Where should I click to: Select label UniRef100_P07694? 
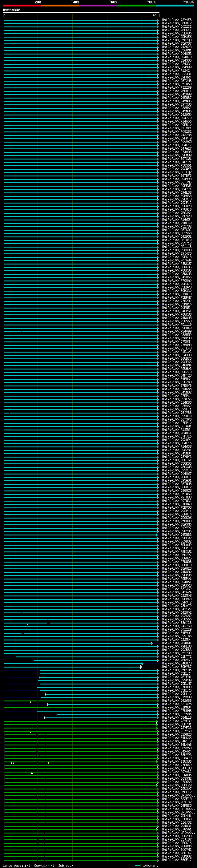pos(177,260)
